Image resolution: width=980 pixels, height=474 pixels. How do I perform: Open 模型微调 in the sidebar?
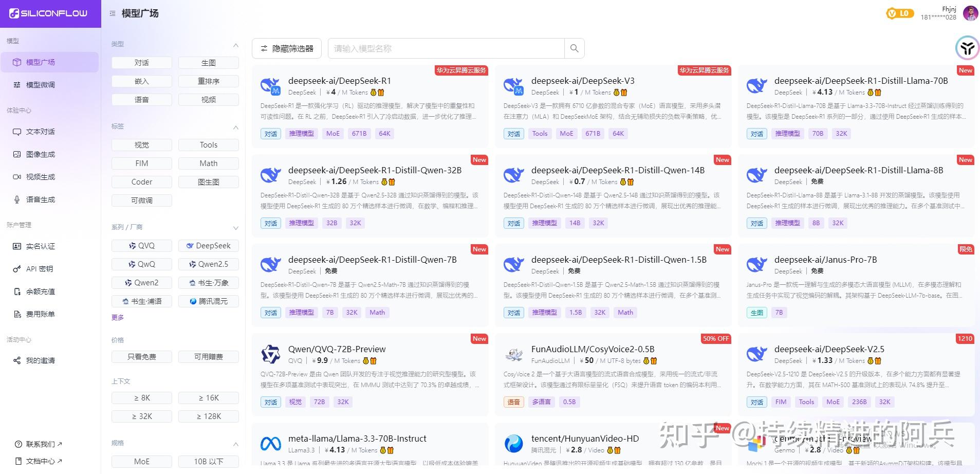[50, 85]
